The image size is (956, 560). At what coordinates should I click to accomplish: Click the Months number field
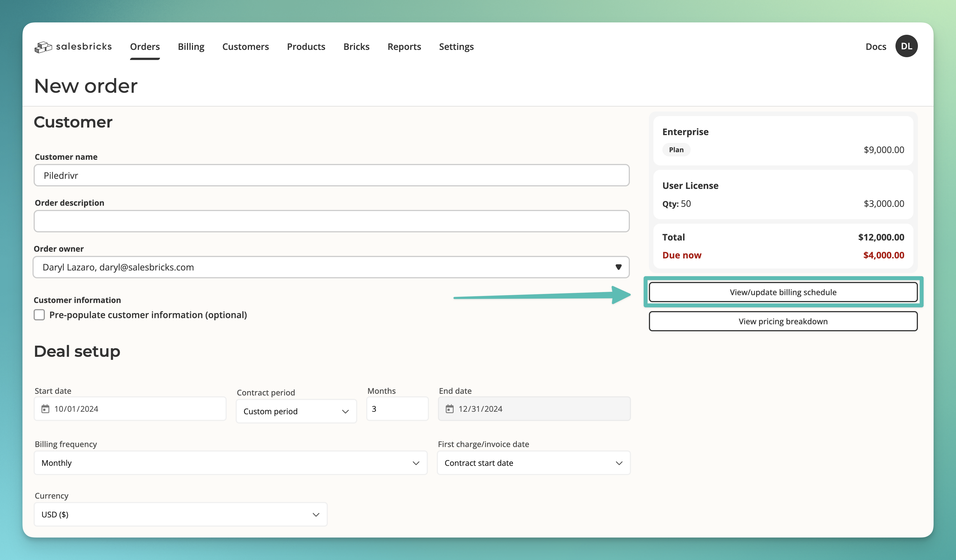(x=397, y=409)
